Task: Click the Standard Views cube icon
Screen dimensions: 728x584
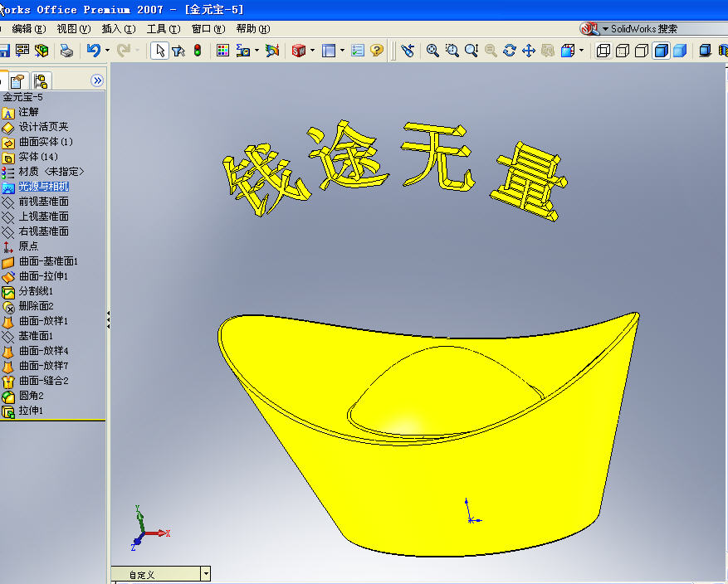Action: click(x=568, y=50)
